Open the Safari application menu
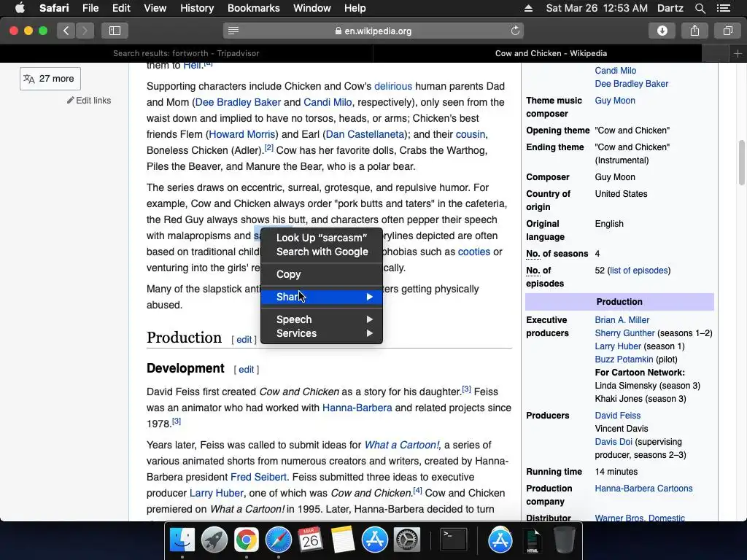 tap(54, 8)
